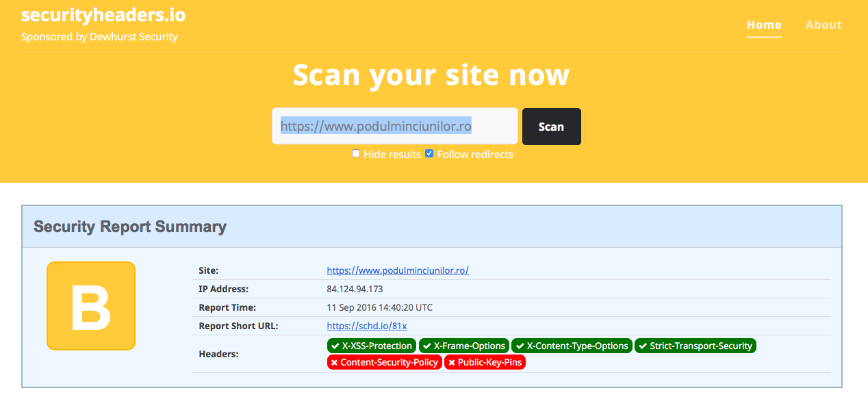Screen dimensions: 868x399
Task: Click the green X-XSS-Protection header badge
Action: 372,346
